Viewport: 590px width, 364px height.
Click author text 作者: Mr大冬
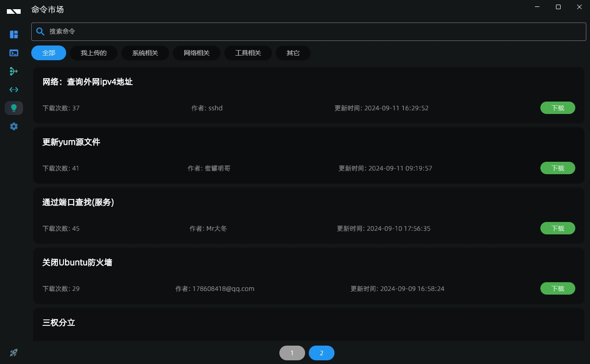pos(208,228)
